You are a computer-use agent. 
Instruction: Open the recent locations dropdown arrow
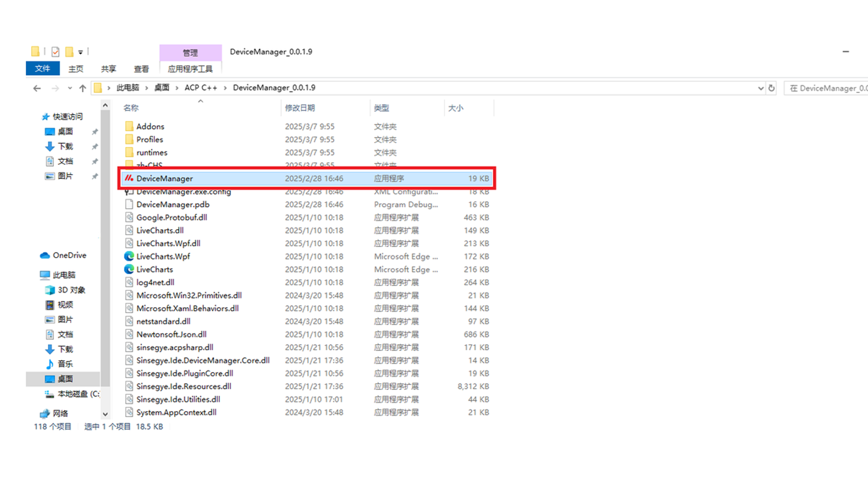pos(70,88)
